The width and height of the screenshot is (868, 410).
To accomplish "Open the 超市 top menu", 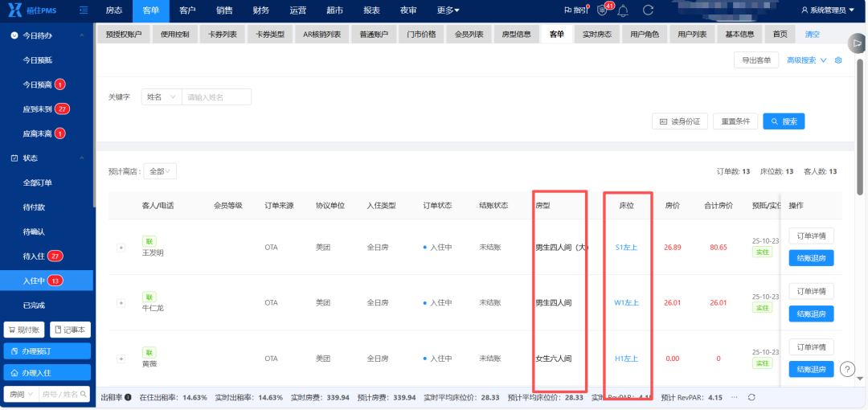I will pos(335,10).
